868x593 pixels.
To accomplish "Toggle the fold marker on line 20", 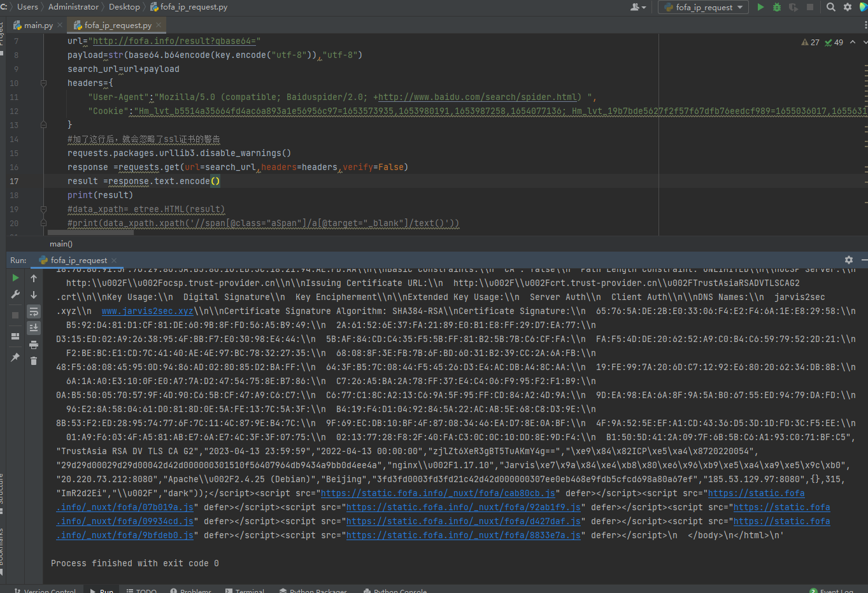I will point(43,223).
